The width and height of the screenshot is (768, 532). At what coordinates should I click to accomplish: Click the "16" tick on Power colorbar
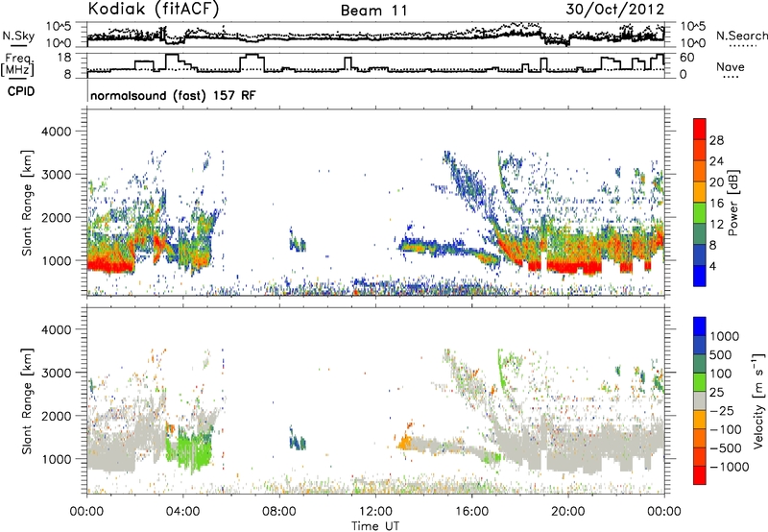716,204
